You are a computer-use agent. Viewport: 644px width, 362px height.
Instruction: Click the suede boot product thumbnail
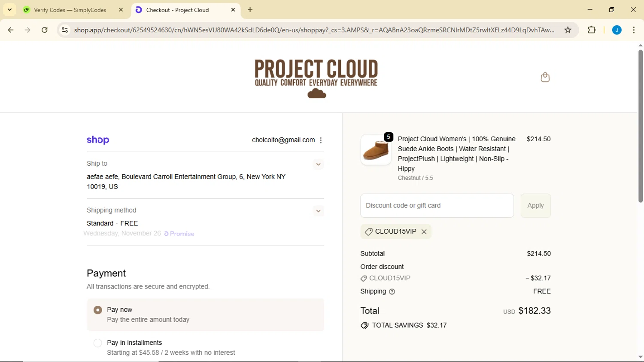tap(376, 150)
